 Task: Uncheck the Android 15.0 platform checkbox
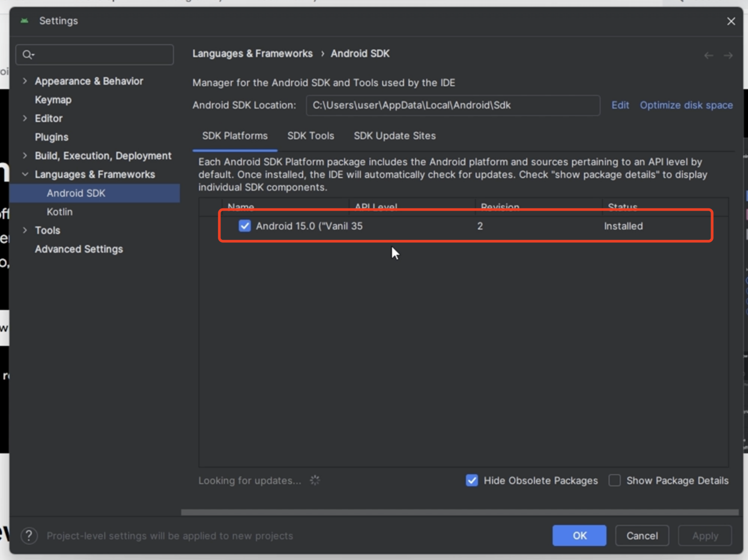[245, 226]
